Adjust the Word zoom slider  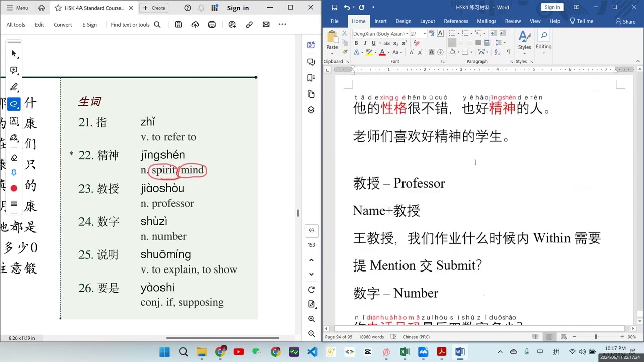click(596, 337)
